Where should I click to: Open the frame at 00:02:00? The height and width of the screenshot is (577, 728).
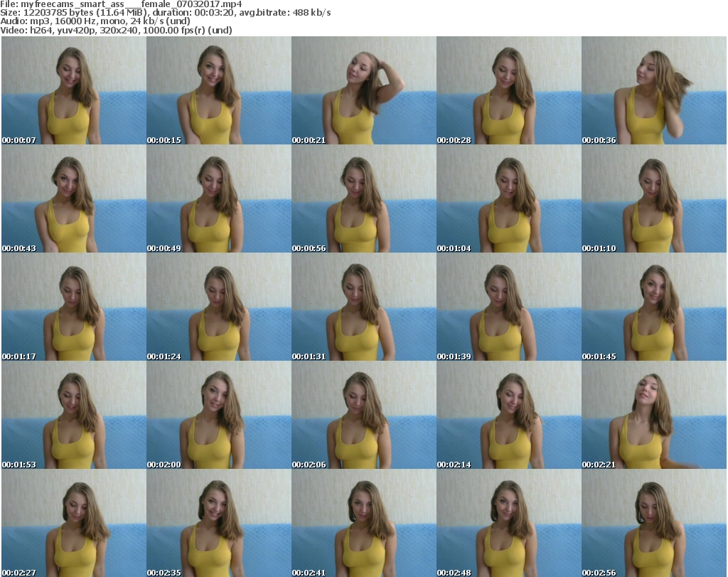pyautogui.click(x=219, y=415)
